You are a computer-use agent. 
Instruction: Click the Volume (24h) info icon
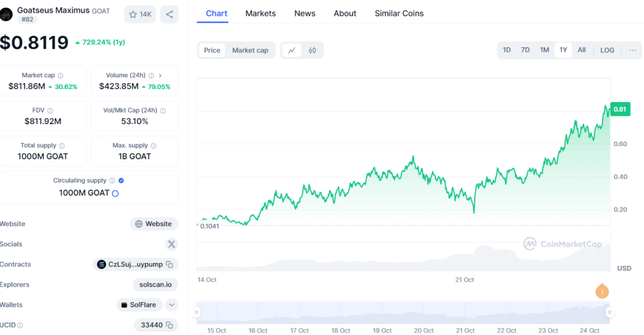[151, 76]
